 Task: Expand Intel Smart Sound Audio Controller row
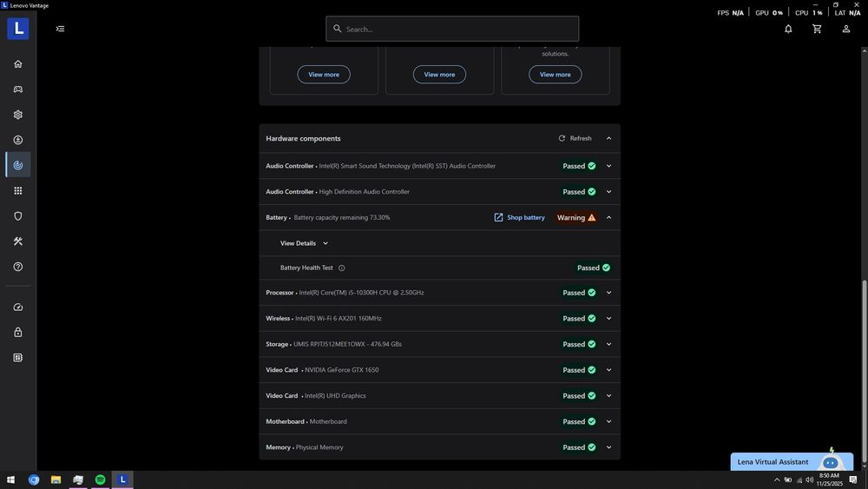(609, 166)
